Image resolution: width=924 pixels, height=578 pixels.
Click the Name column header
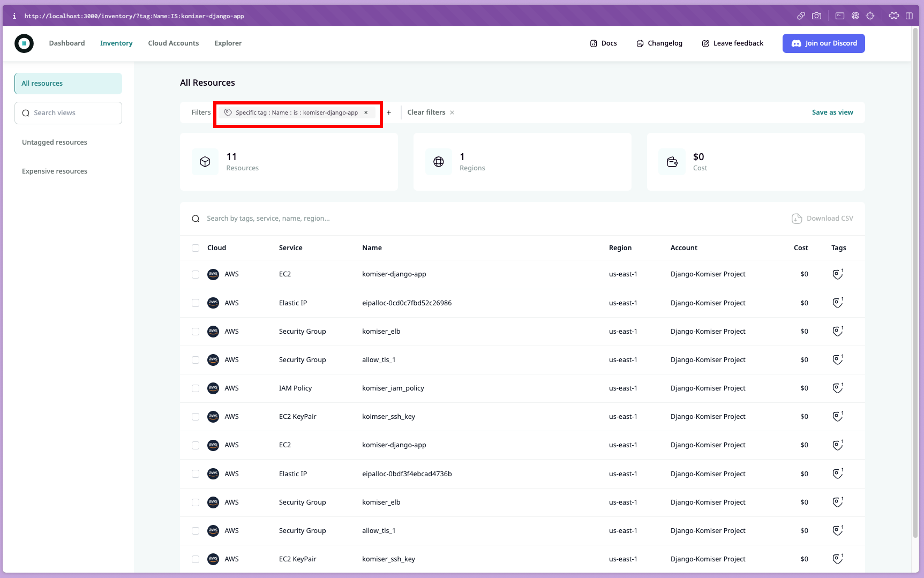click(372, 248)
